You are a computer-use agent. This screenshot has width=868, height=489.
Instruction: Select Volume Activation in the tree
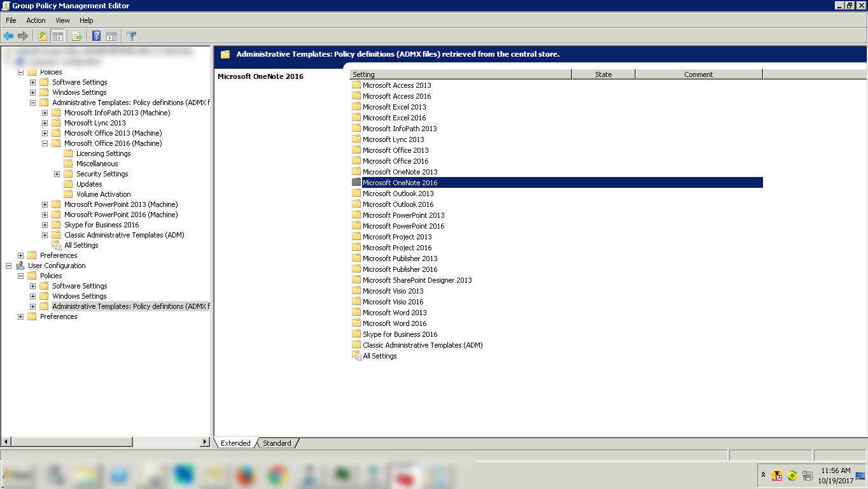103,194
